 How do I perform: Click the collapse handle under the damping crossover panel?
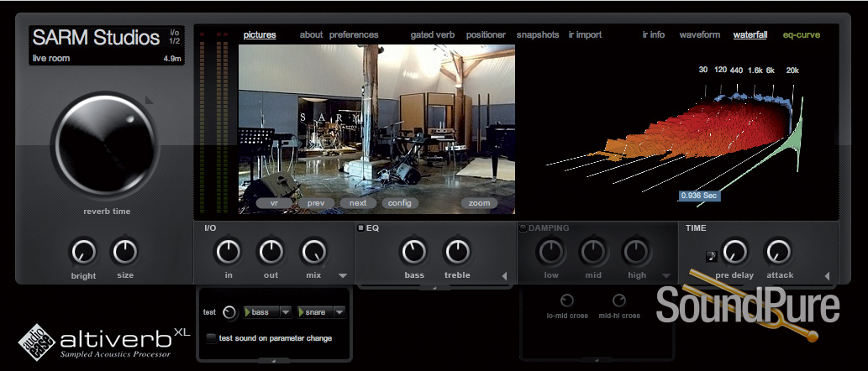tap(597, 360)
